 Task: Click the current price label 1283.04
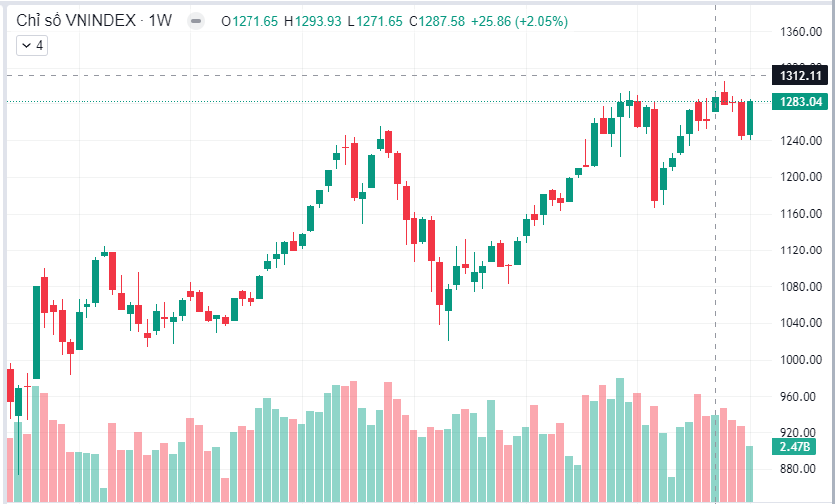[800, 101]
